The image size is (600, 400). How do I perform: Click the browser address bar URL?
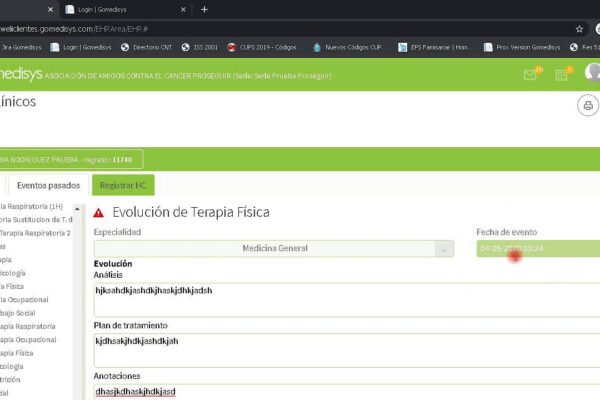tap(73, 29)
